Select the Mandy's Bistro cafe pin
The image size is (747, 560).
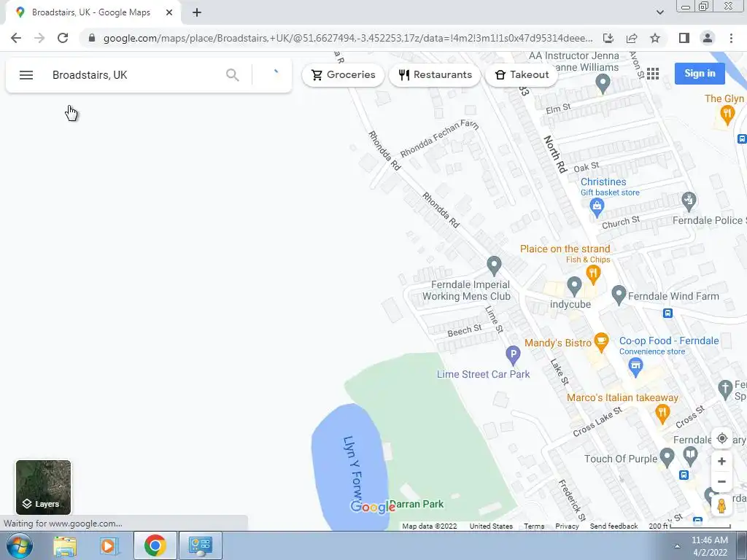point(601,342)
